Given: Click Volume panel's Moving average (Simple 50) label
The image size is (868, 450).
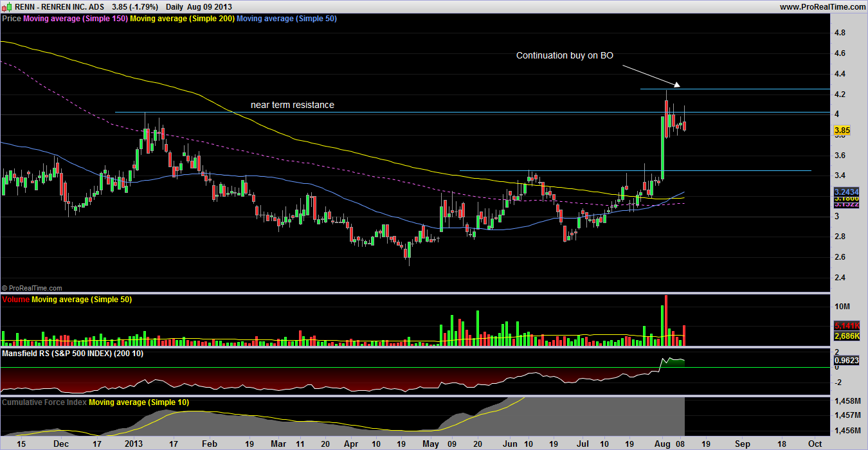Looking at the screenshot, I should (x=81, y=300).
